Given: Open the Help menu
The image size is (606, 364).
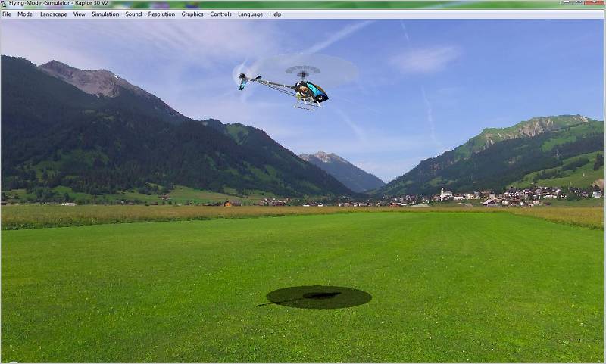Looking at the screenshot, I should click(x=275, y=14).
